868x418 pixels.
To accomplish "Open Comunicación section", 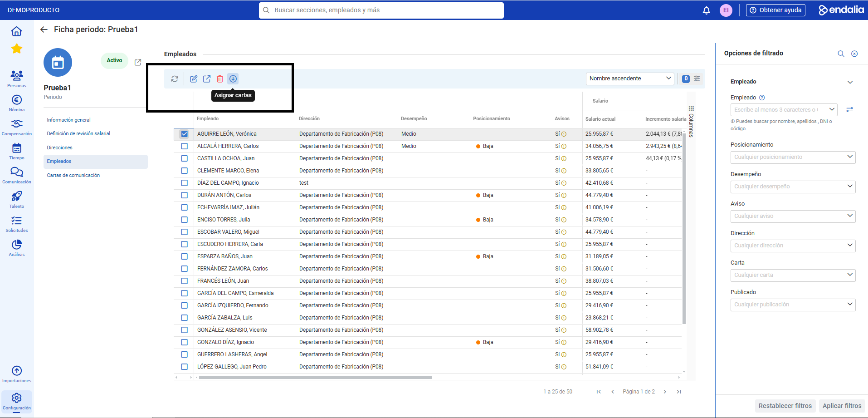I will (x=17, y=176).
